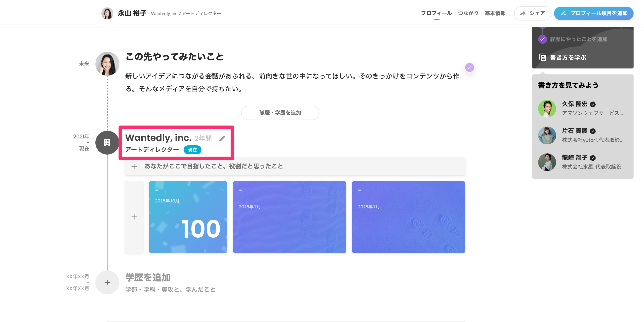Viewport: 644px width, 322px height.
Task: Click the pencil edit icon beside Wantedly, inc.
Action: pos(222,138)
